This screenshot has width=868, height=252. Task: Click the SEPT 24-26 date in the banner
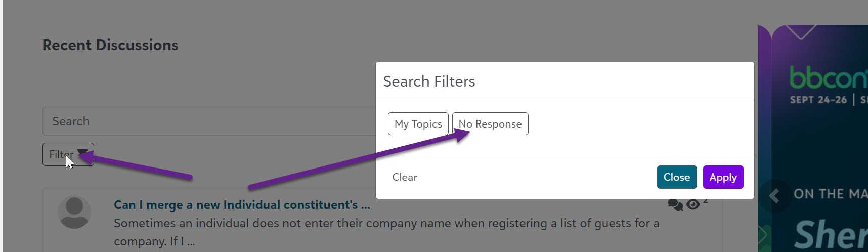pos(818,100)
